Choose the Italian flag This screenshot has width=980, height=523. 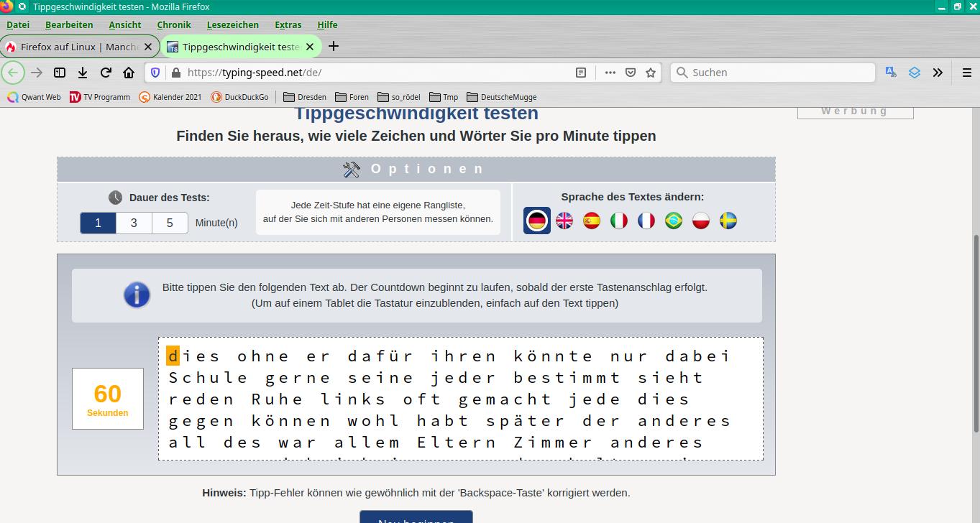(619, 221)
